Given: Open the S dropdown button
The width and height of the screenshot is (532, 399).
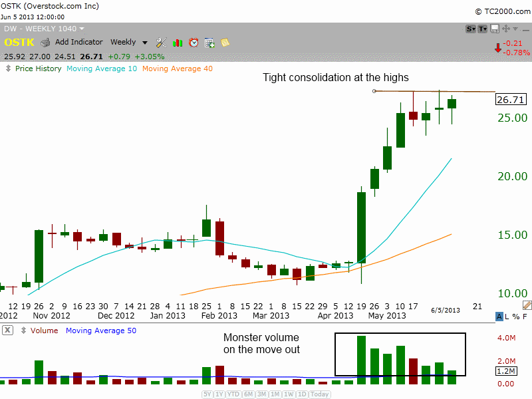Looking at the screenshot, I should coord(471,29).
